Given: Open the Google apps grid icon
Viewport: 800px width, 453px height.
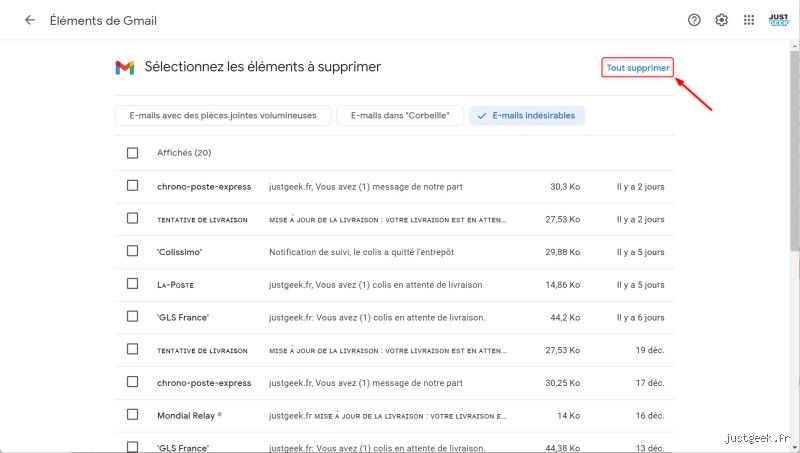Looking at the screenshot, I should pyautogui.click(x=748, y=20).
